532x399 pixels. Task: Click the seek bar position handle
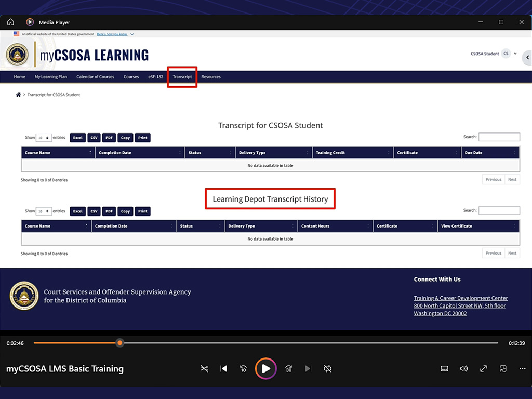click(120, 343)
